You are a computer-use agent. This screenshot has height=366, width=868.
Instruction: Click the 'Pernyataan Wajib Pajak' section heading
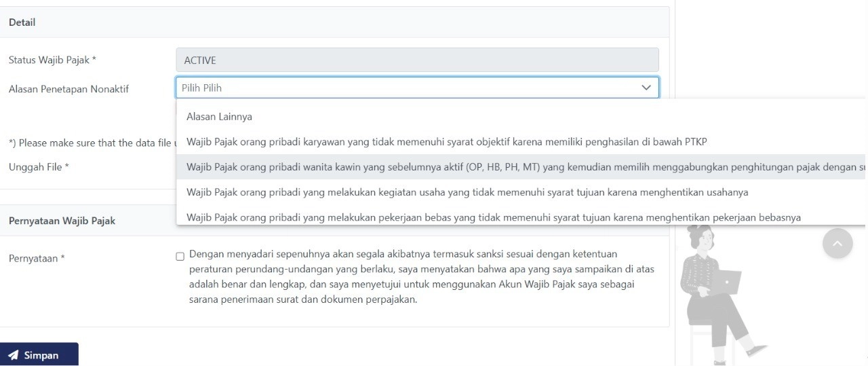click(x=62, y=221)
